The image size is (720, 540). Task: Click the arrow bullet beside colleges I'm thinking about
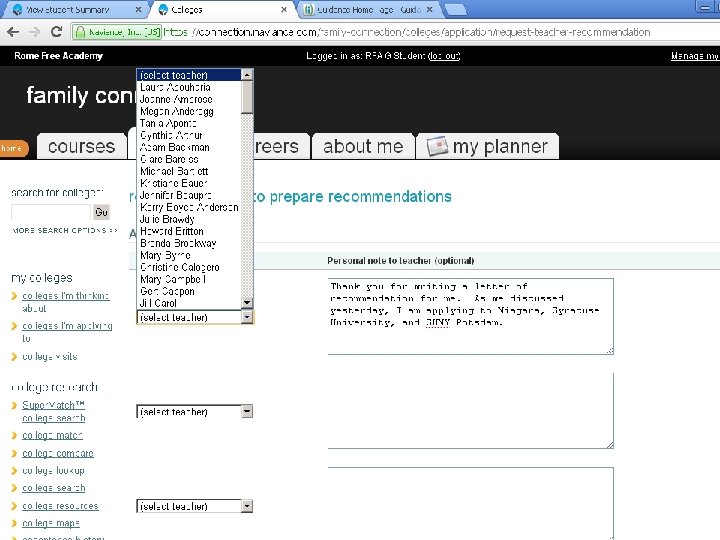point(14,296)
